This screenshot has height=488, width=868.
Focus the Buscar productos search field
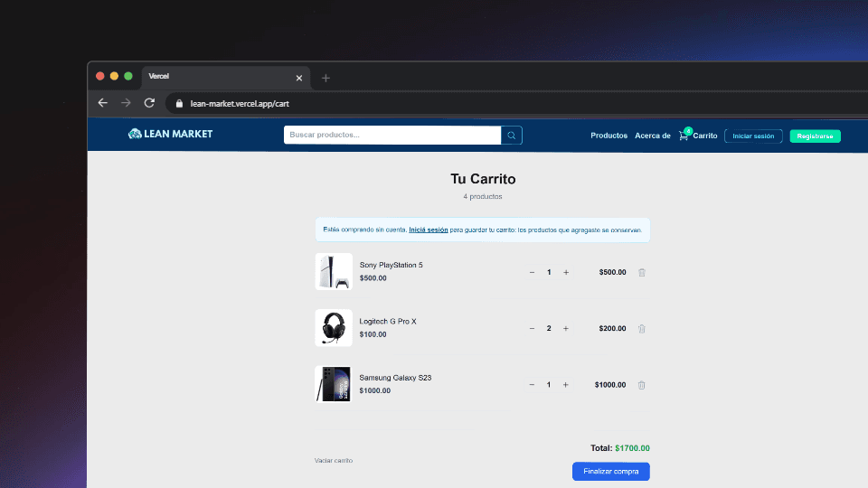click(x=392, y=135)
